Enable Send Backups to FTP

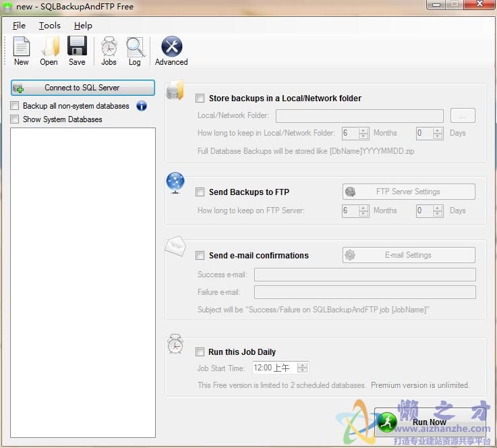click(x=200, y=192)
